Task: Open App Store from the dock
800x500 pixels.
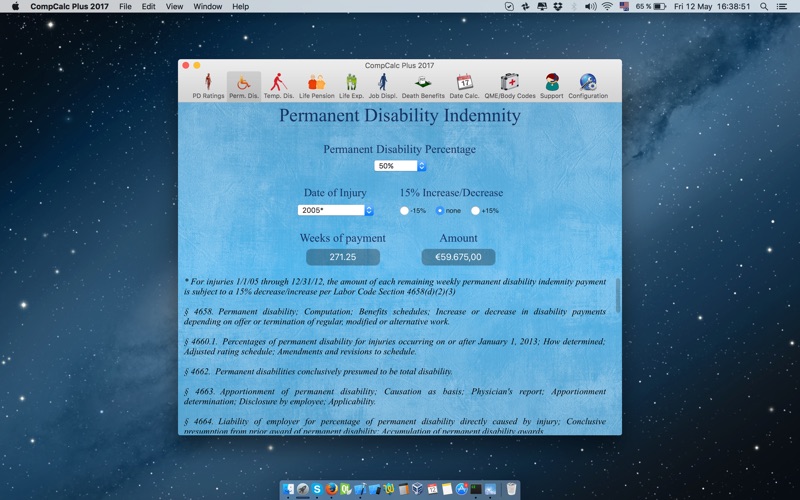Action: pos(462,489)
